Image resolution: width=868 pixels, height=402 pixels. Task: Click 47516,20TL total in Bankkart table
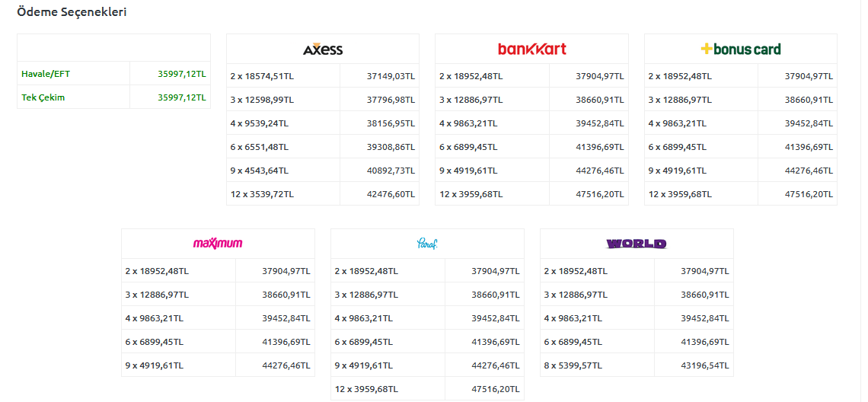pos(599,194)
